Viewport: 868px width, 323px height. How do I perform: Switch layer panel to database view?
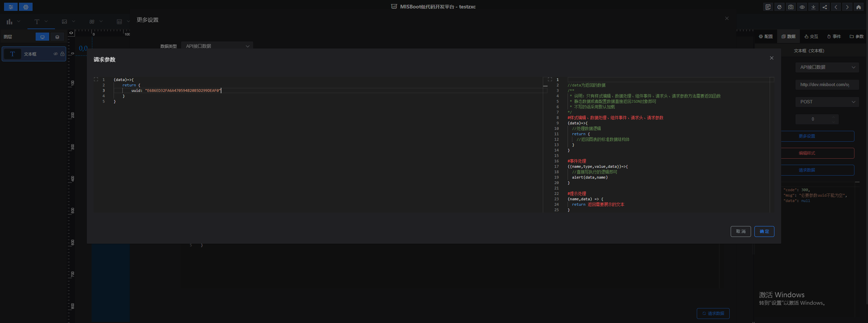point(57,37)
